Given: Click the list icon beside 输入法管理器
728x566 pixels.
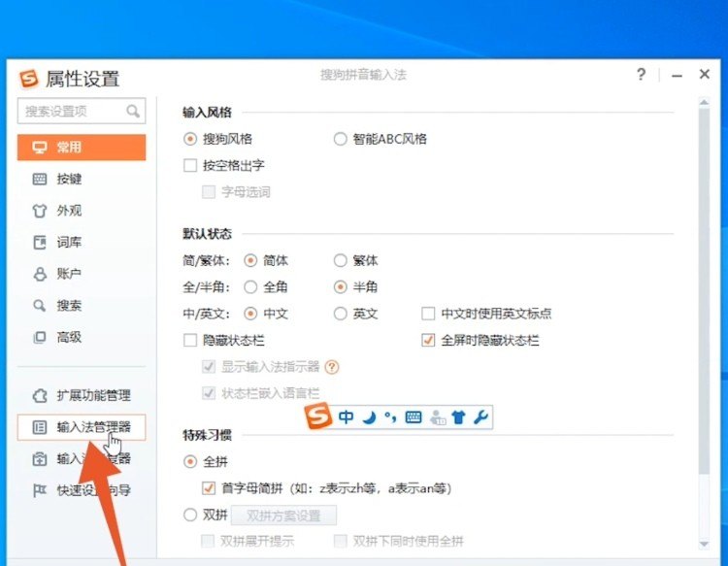Looking at the screenshot, I should tap(40, 427).
